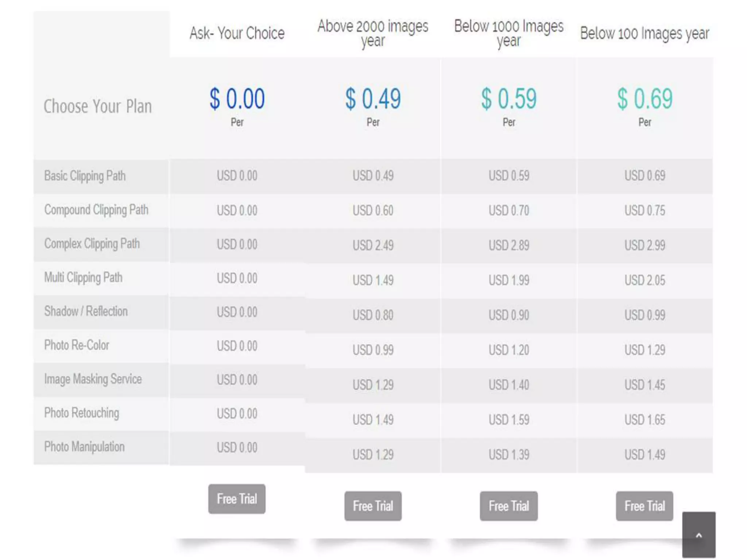Click Free Trial under Below 100 Images year
The width and height of the screenshot is (747, 560).
[x=645, y=506]
